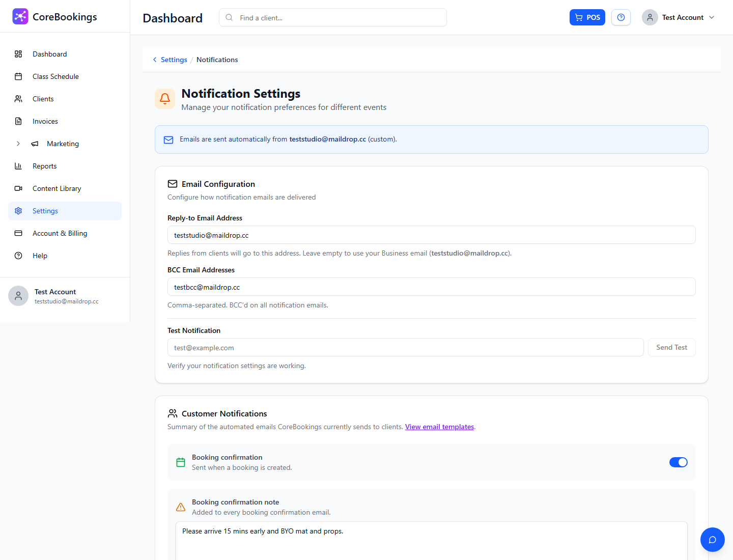Click the Test Notification email field
733x560 pixels.
(406, 348)
